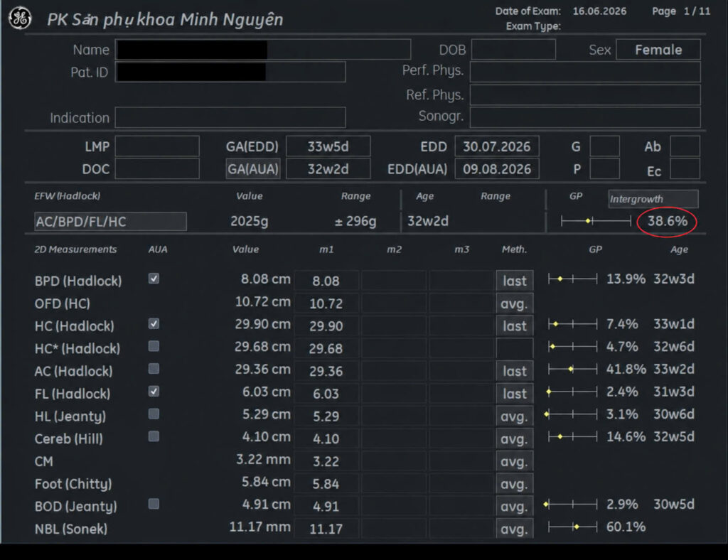Click the FL method 'last' button

(515, 394)
